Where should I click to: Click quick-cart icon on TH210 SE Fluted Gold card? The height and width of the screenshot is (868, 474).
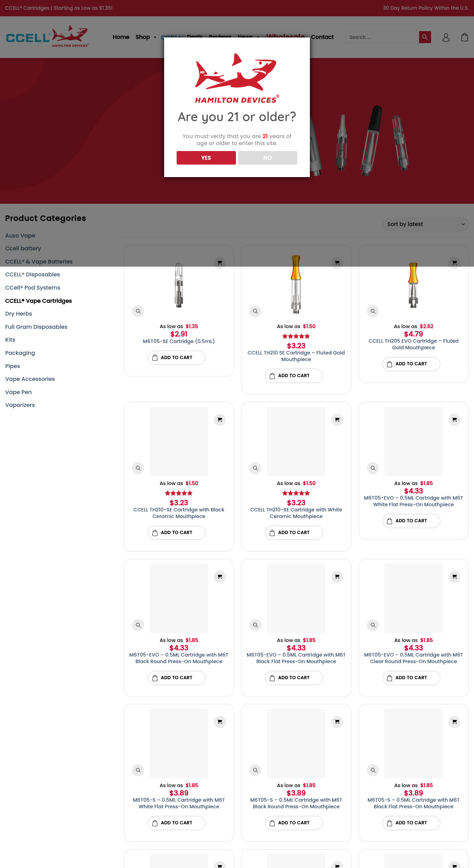click(337, 263)
